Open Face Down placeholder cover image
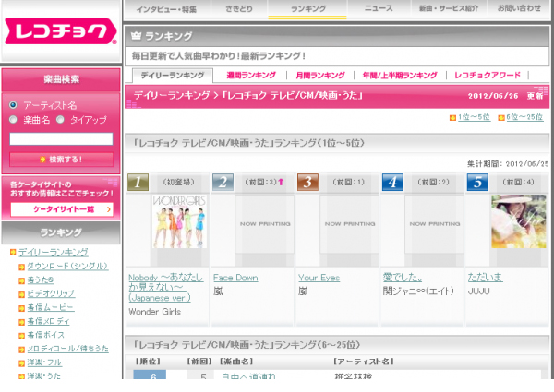Viewport: 554px width, 392px height. tap(265, 224)
